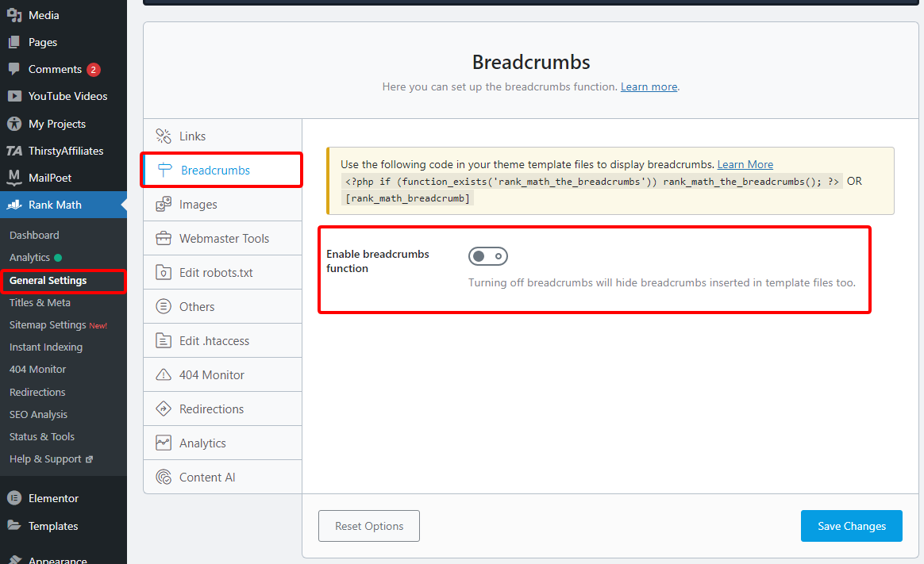Click the PHP breadcrumbs code snippet

click(x=591, y=182)
